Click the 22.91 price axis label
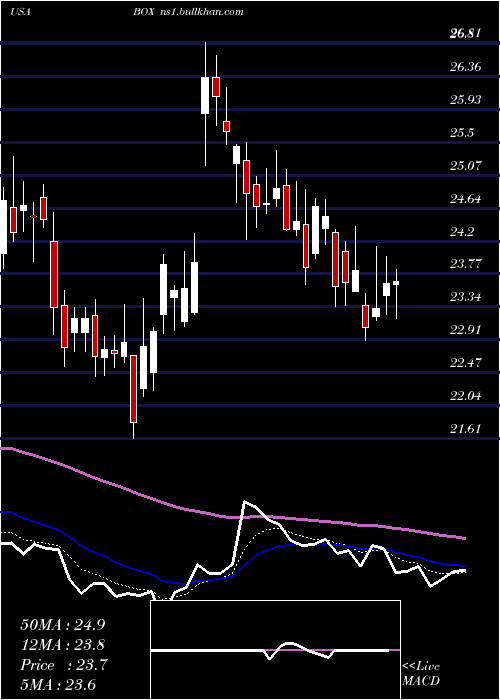500x700 pixels. (x=466, y=330)
